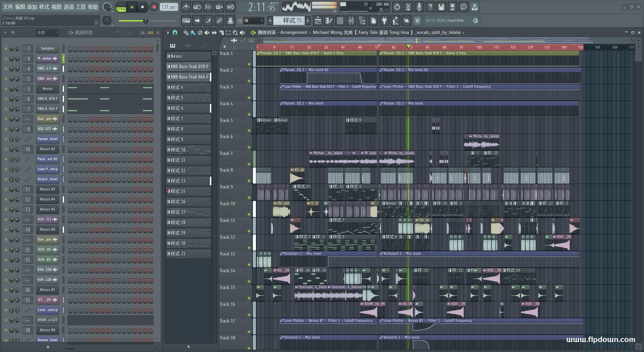Open the plugin picker plug icon
Viewport: 644px width, 352px height.
coord(384,21)
